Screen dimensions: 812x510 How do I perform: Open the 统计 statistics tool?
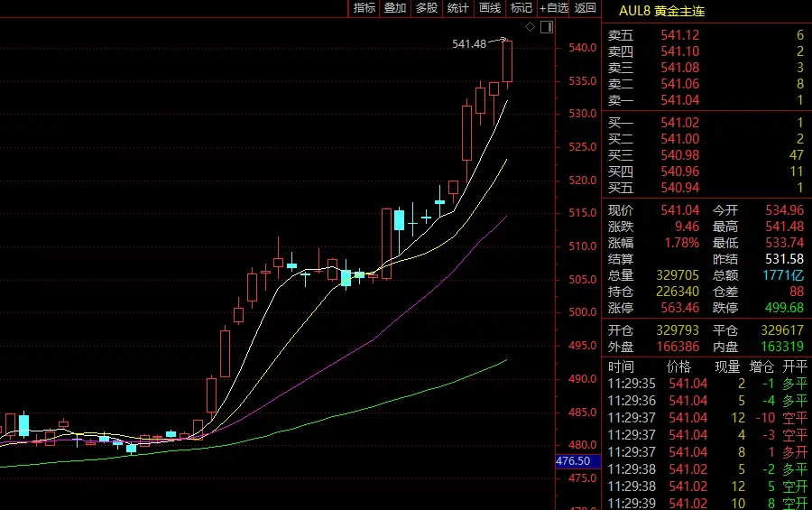click(457, 8)
